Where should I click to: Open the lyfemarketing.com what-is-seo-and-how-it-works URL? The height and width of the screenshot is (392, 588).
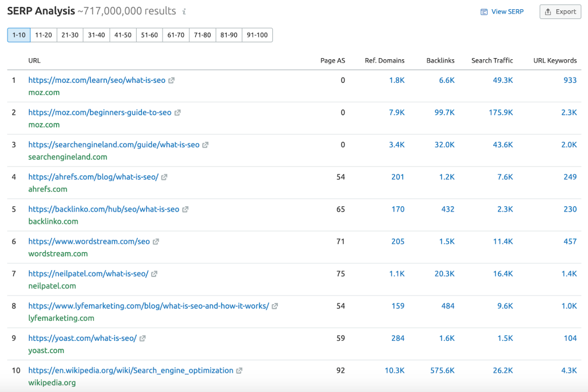coord(149,306)
